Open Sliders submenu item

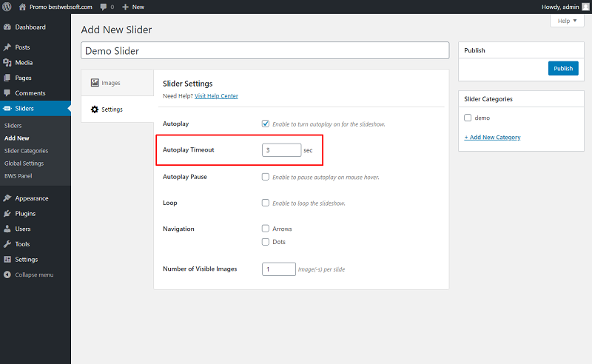point(13,125)
